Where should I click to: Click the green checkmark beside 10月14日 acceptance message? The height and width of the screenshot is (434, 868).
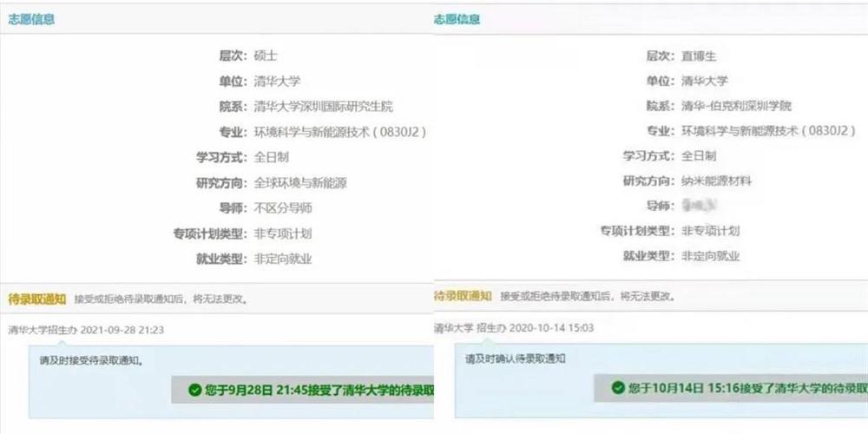pos(618,387)
